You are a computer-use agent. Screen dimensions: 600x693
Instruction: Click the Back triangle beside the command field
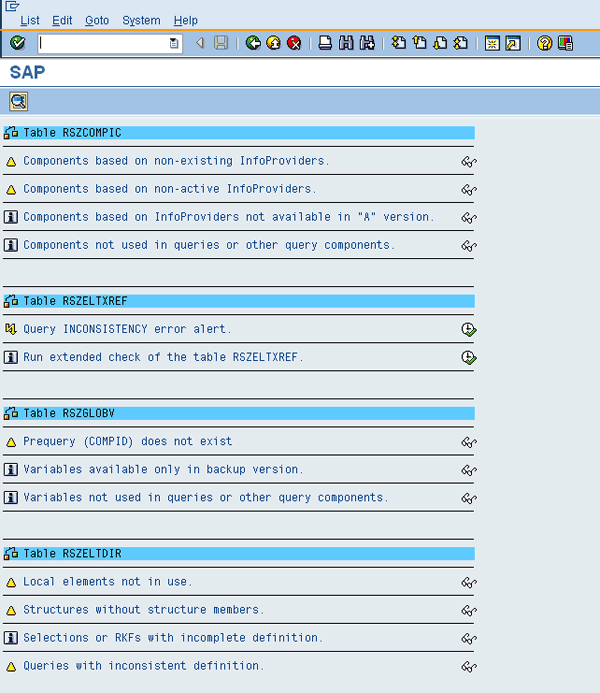click(200, 43)
